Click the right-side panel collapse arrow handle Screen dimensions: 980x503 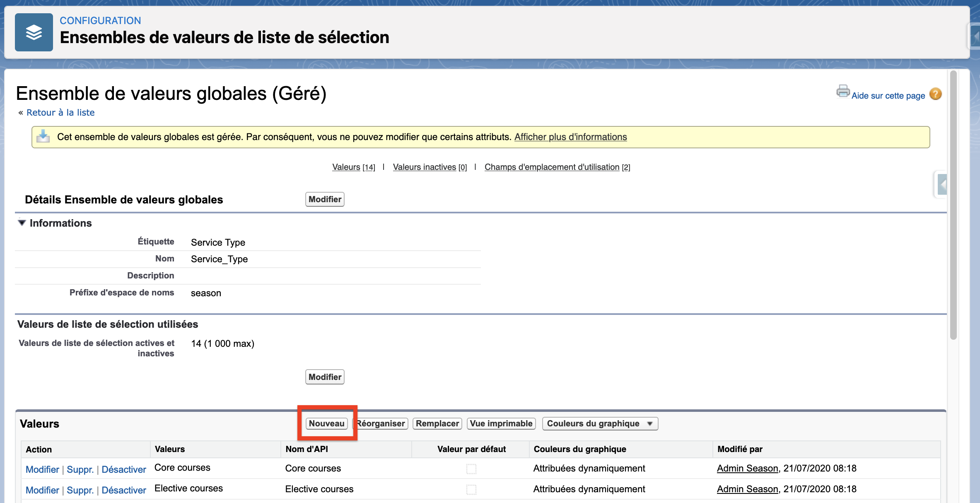click(x=942, y=184)
